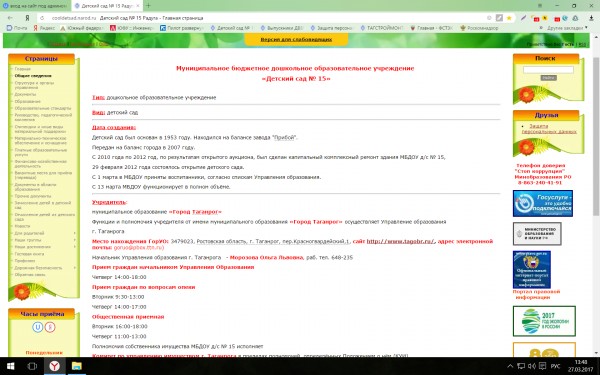600x375 pixels.
Task: Open Task View on the taskbar
Action: pos(33,366)
